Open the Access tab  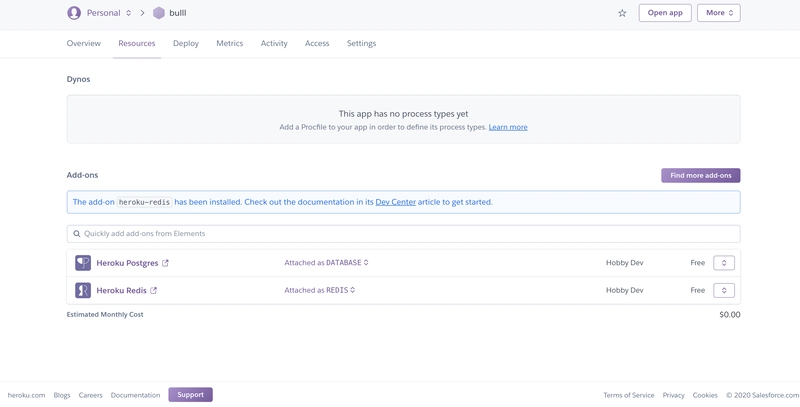[x=317, y=43]
